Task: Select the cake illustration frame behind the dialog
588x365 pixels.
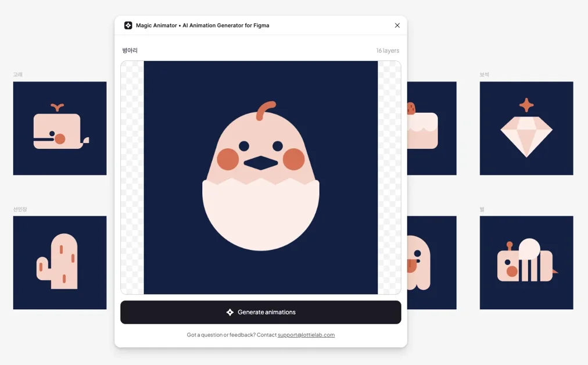Action: (432, 128)
